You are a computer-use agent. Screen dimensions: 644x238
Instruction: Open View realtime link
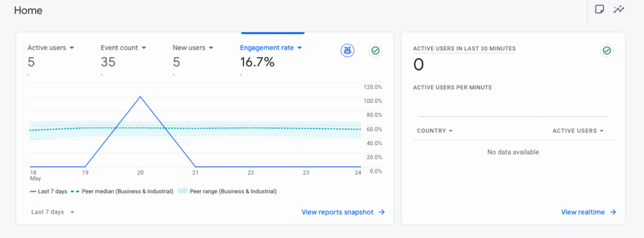[583, 212]
